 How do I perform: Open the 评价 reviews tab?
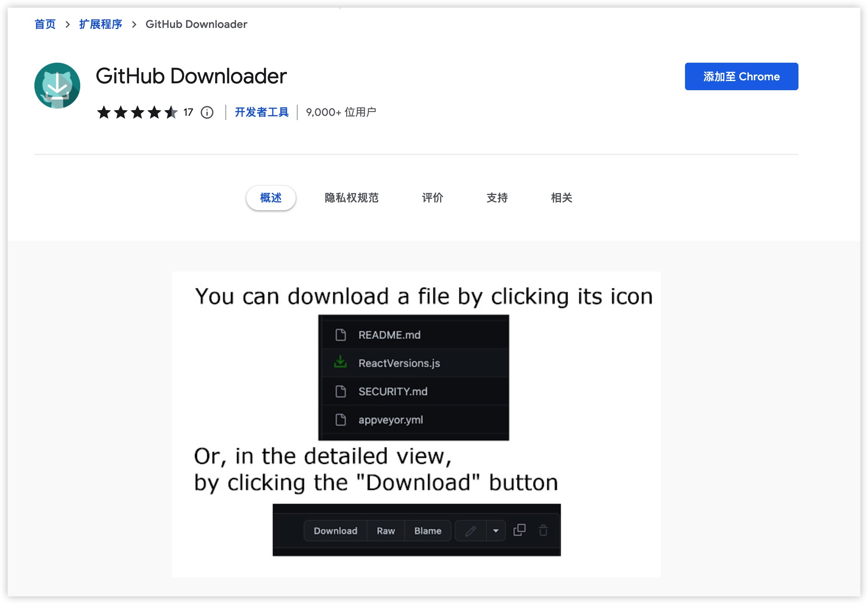(432, 198)
